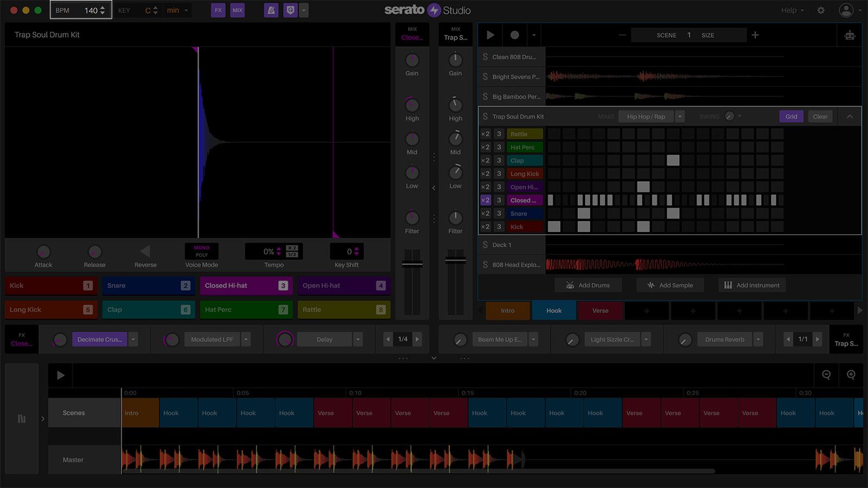
Task: Step the Key Shift value arrows
Action: (356, 252)
